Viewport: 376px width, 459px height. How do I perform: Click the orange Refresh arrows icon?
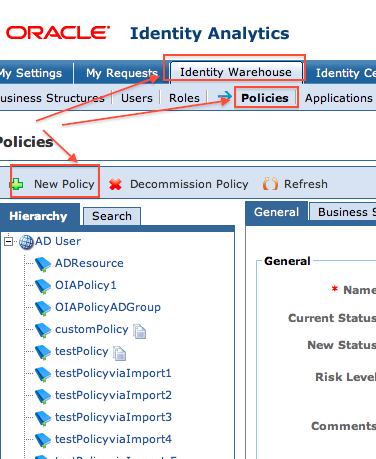point(270,184)
